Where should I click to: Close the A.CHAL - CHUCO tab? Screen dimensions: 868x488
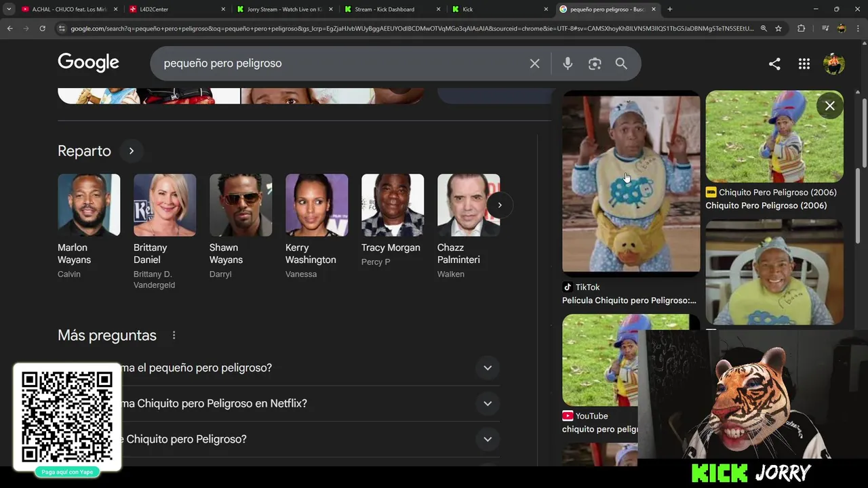click(x=115, y=9)
